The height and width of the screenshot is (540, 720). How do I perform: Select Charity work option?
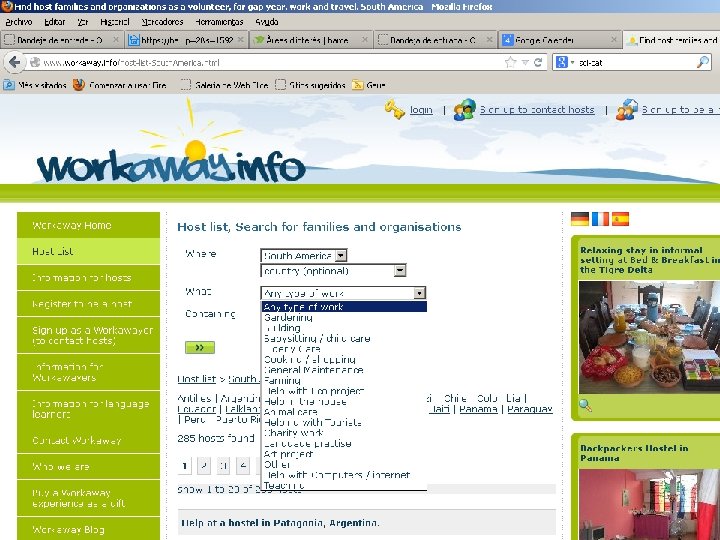[x=293, y=433]
